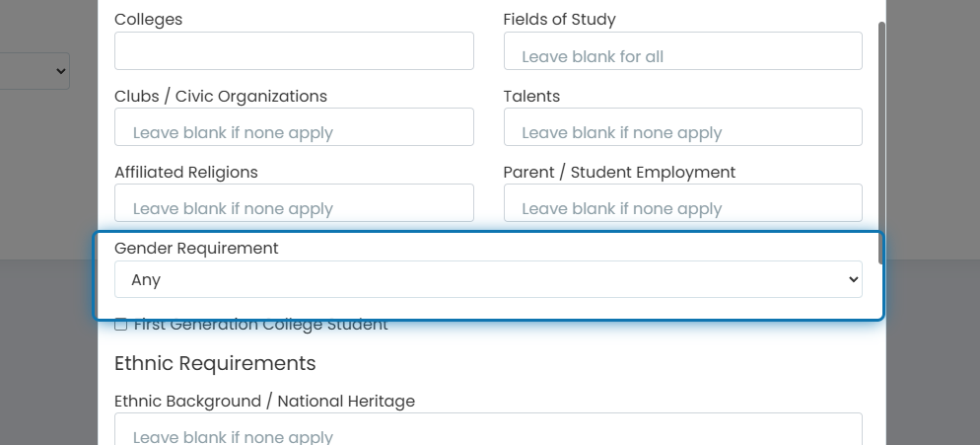Open the partially hidden dropdown behind the modal

click(35, 71)
